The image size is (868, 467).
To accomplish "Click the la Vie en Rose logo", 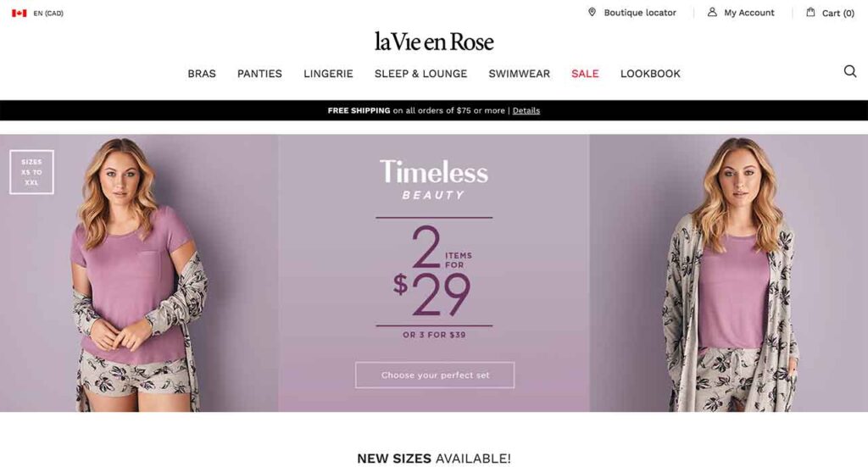I will tap(434, 42).
